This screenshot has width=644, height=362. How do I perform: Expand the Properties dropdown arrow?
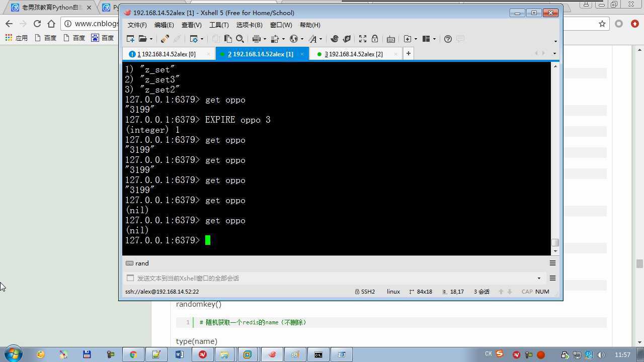202,39
